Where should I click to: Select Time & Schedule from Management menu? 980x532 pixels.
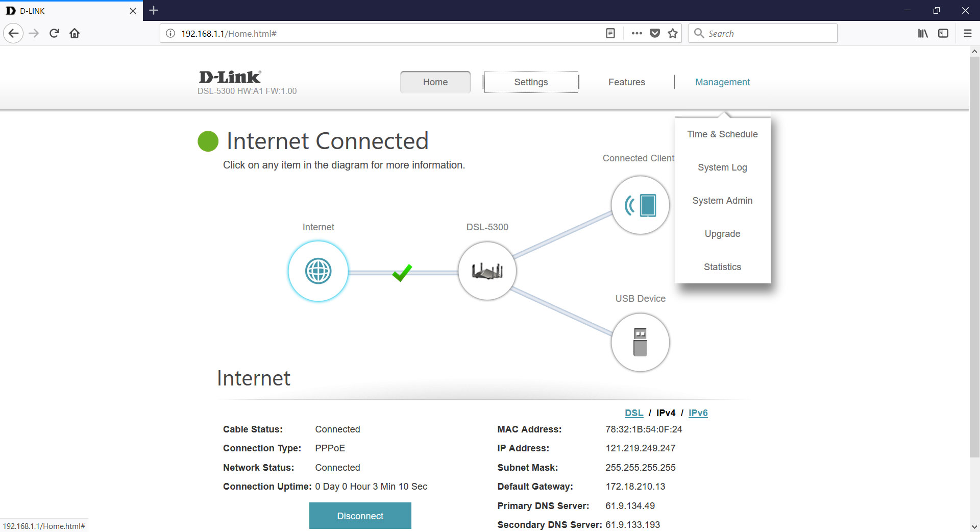(x=722, y=134)
